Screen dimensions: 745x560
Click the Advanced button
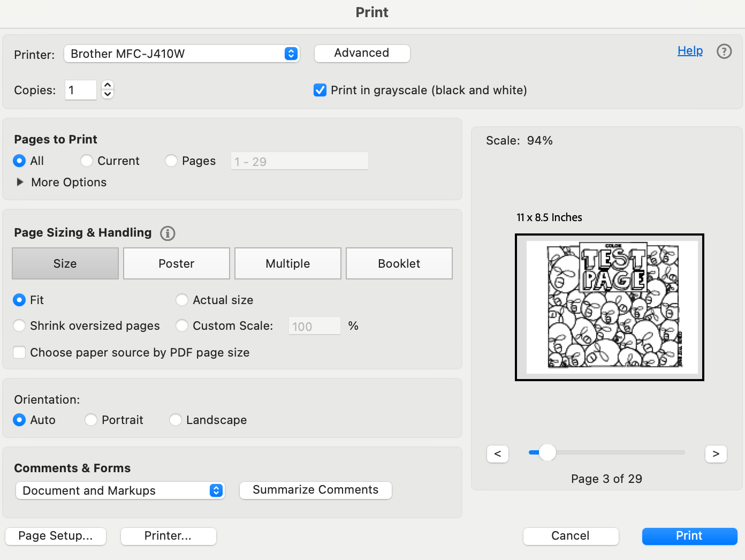[362, 53]
